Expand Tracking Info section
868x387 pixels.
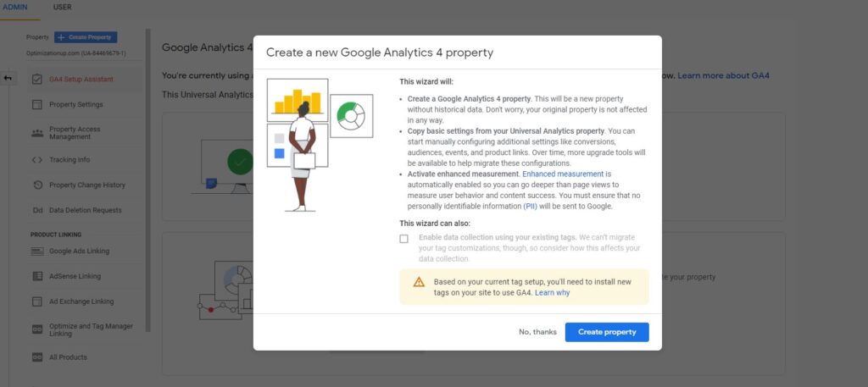pos(70,160)
